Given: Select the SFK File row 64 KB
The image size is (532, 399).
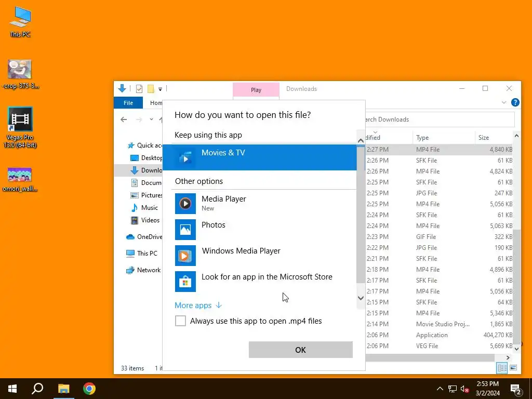Looking at the screenshot, I should pos(440,302).
